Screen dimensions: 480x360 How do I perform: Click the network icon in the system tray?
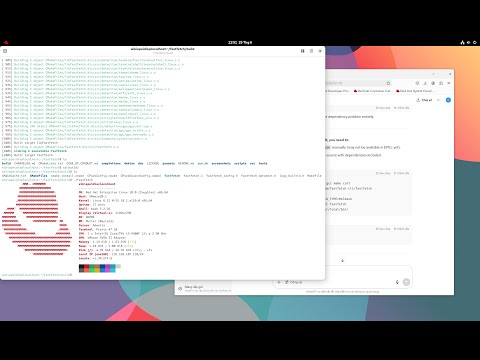462,42
